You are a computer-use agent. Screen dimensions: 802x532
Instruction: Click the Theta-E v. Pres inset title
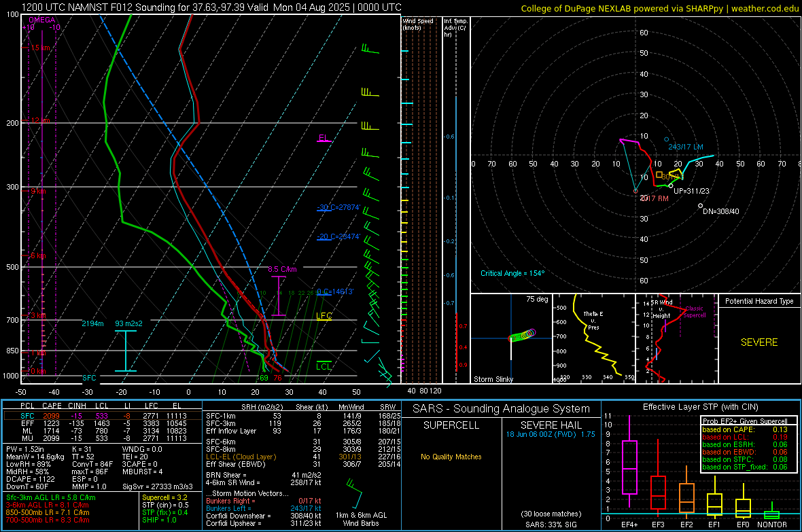593,320
